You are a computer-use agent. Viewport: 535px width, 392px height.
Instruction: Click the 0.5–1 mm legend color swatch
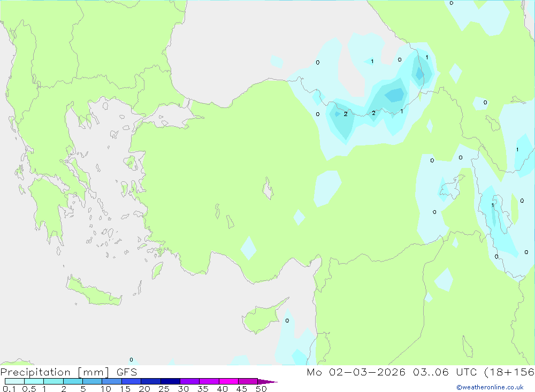34,381
